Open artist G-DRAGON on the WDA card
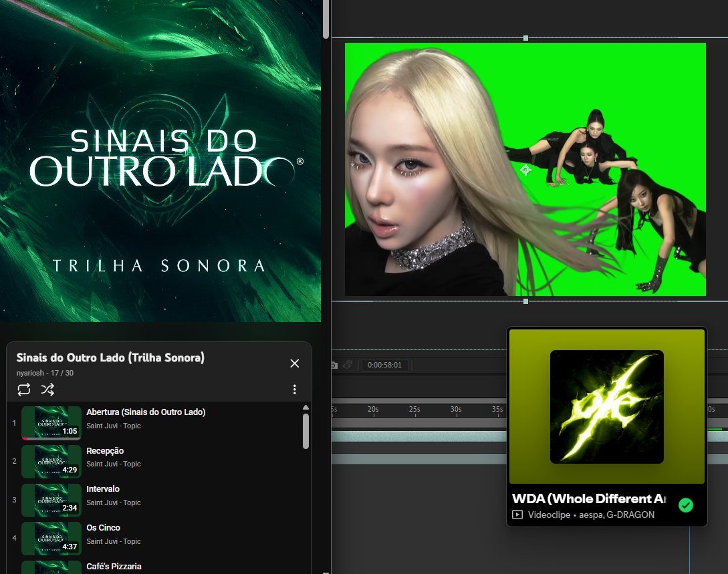 coord(630,515)
